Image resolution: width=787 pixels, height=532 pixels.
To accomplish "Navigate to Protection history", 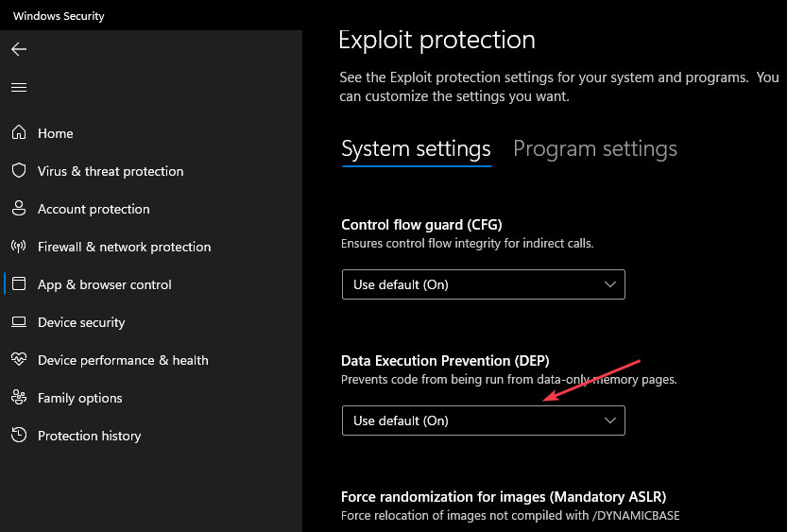I will click(x=90, y=436).
